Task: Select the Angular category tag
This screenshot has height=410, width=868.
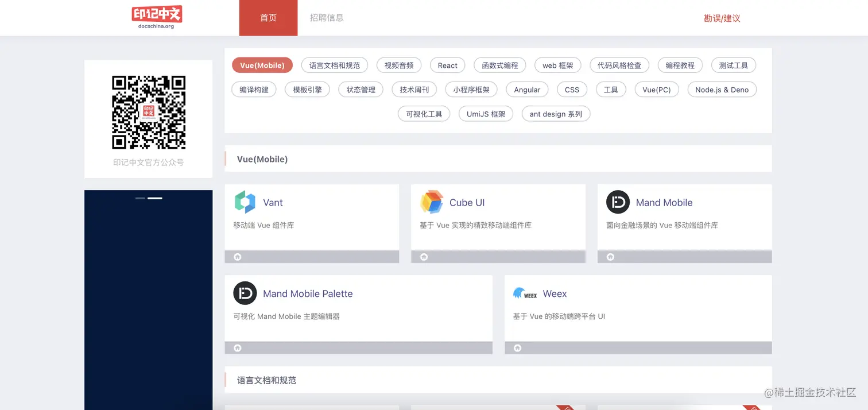Action: (527, 90)
